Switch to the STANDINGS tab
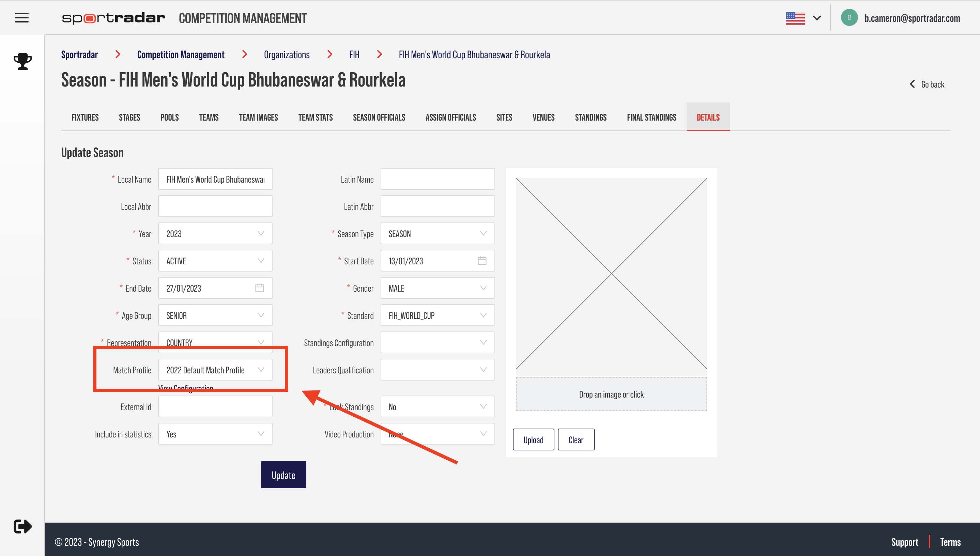The image size is (980, 556). (591, 117)
